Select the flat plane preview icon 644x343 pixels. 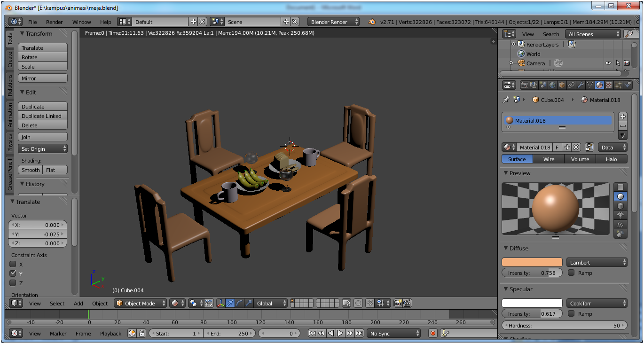(620, 187)
